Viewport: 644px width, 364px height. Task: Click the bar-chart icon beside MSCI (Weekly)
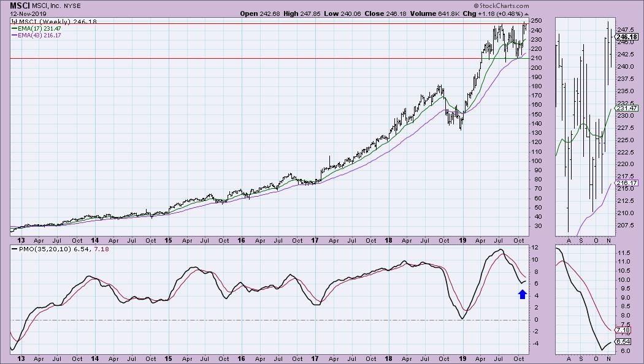[13, 21]
